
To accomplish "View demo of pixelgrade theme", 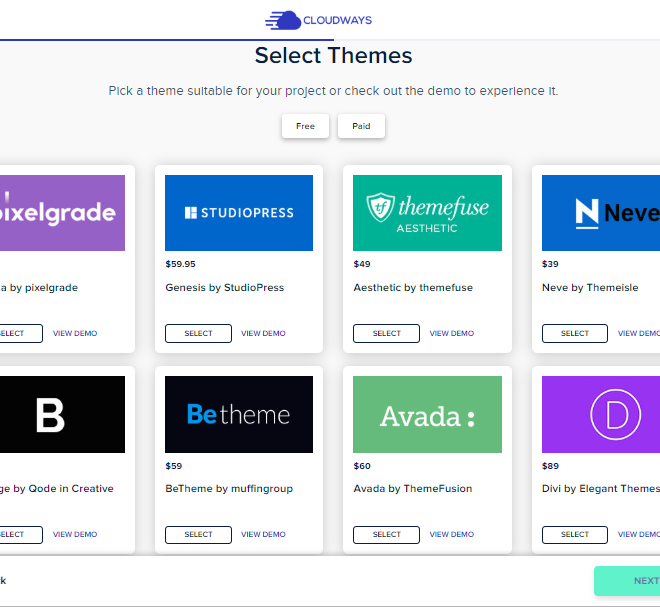I will coord(75,333).
